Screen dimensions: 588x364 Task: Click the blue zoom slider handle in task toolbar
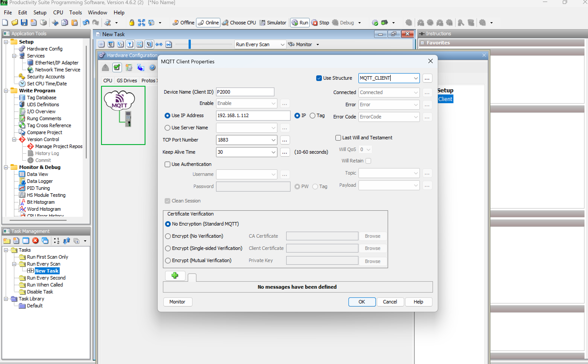tap(190, 44)
